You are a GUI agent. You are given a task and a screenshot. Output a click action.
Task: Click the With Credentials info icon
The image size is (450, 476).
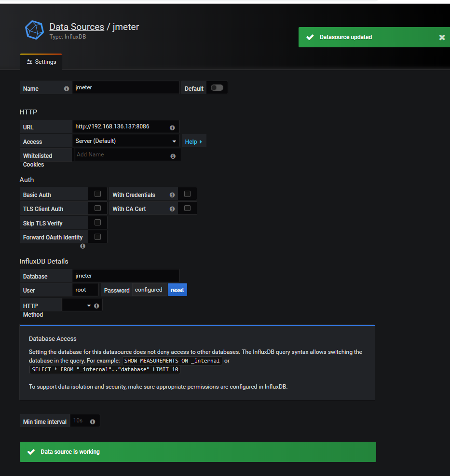pyautogui.click(x=172, y=195)
